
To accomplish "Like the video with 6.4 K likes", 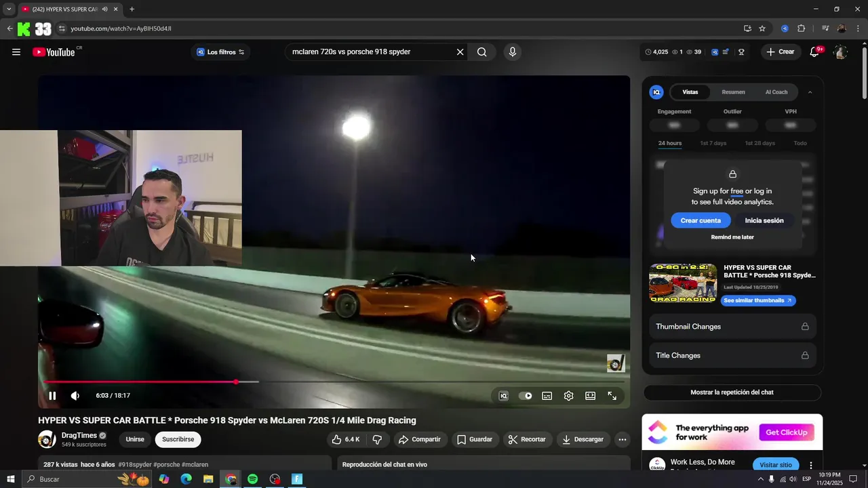I will click(346, 439).
